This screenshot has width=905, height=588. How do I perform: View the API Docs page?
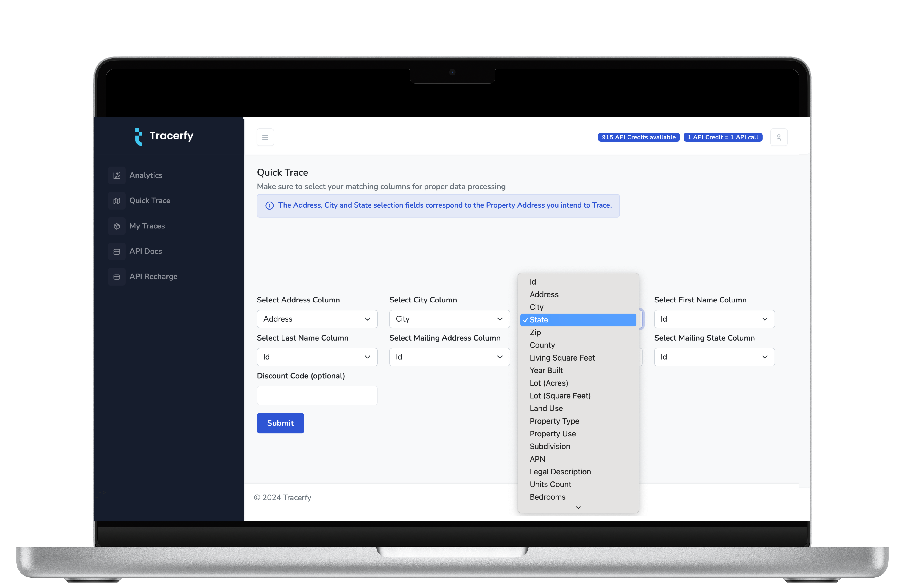(145, 251)
